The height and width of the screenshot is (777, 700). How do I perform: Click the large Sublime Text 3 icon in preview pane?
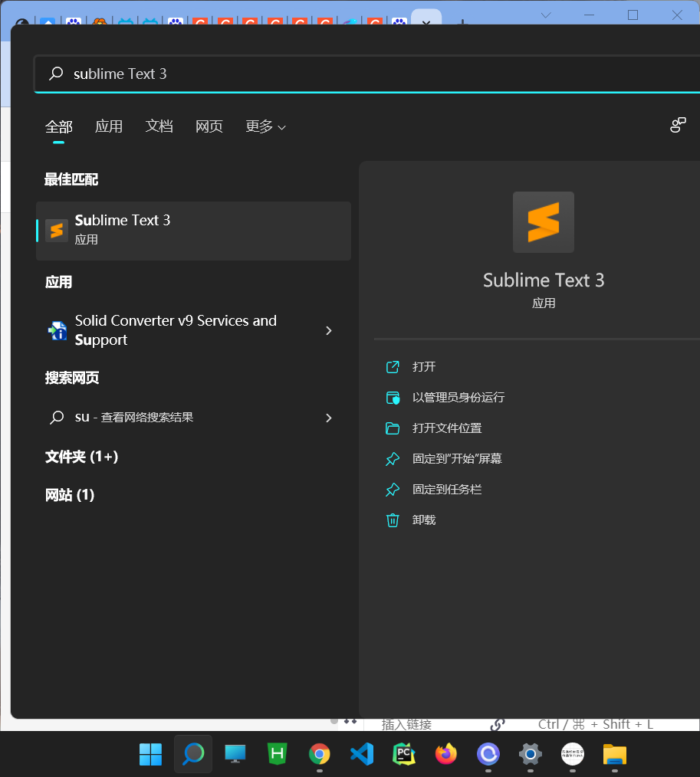point(544,222)
